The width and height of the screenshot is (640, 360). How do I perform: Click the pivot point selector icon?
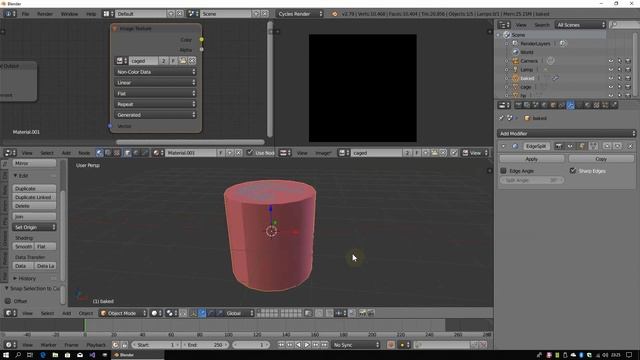coord(172,313)
